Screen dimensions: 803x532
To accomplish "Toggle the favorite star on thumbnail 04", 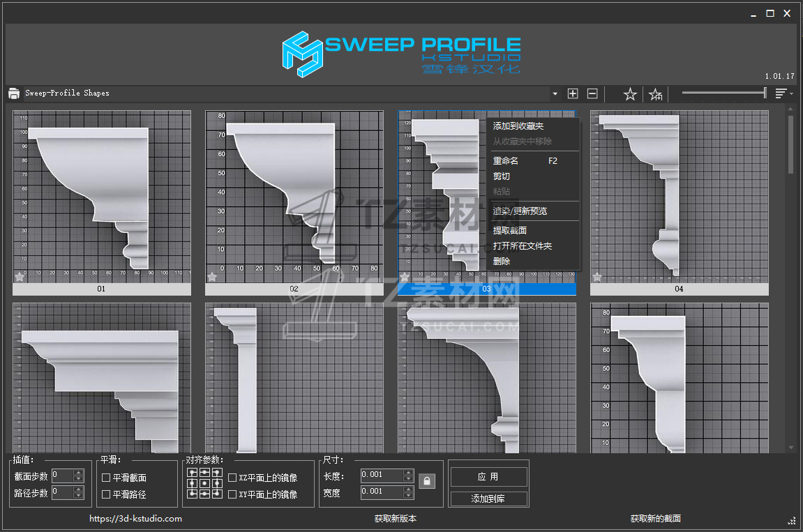I will (x=597, y=277).
